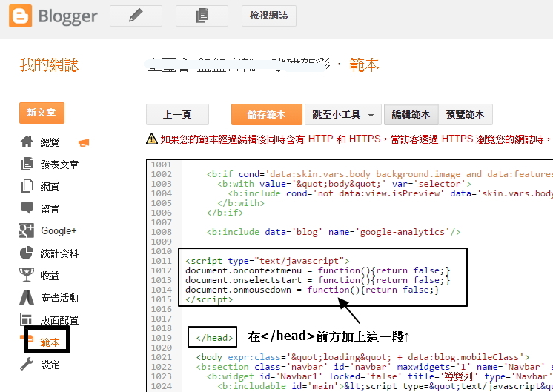
Task: Click the b:with value code line 1003
Action: click(x=344, y=184)
